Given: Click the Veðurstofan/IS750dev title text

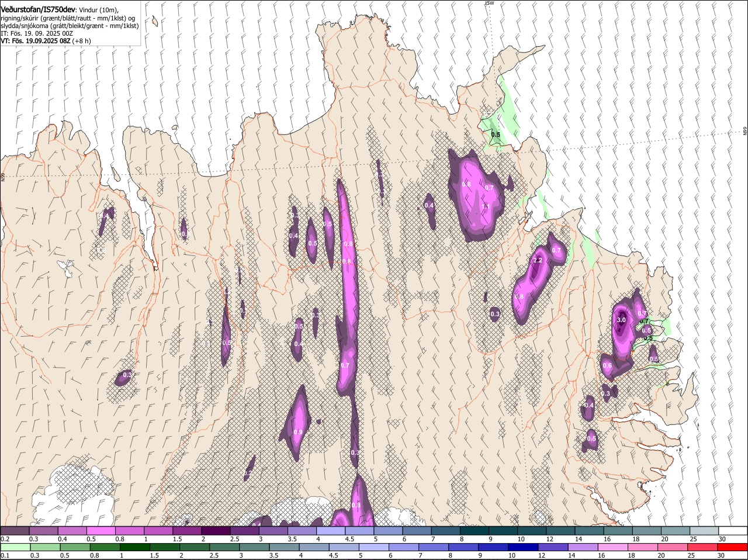Looking at the screenshot, I should 38,9.
